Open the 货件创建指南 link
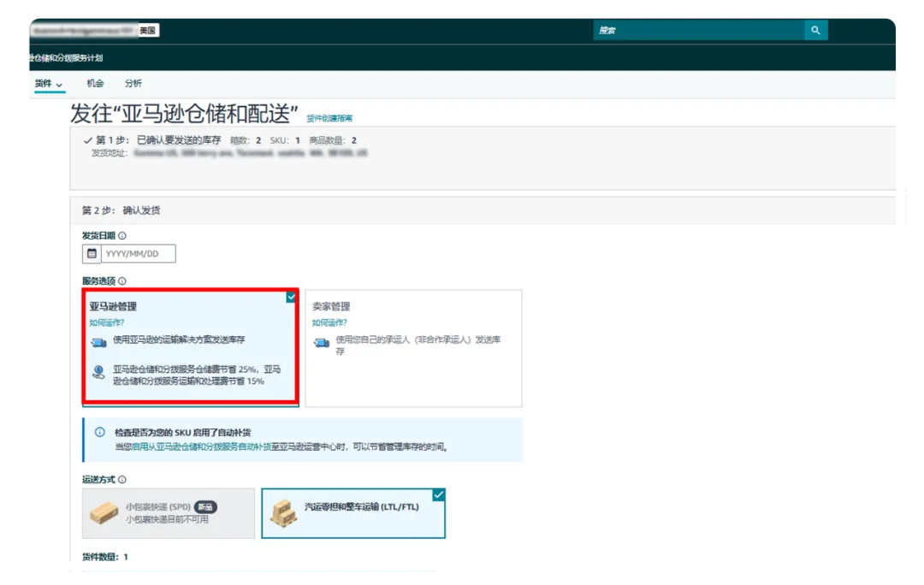Image resolution: width=924 pixels, height=585 pixels. coord(329,118)
